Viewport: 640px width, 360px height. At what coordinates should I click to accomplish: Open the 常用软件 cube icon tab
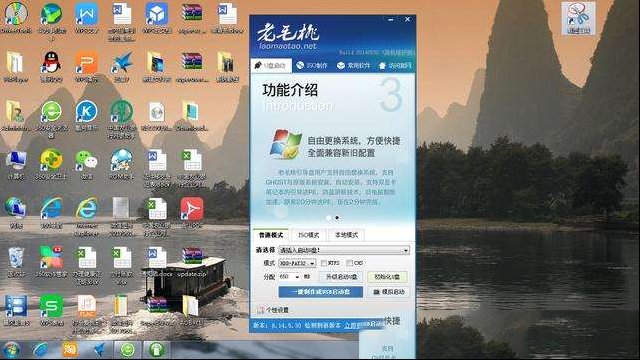353,66
